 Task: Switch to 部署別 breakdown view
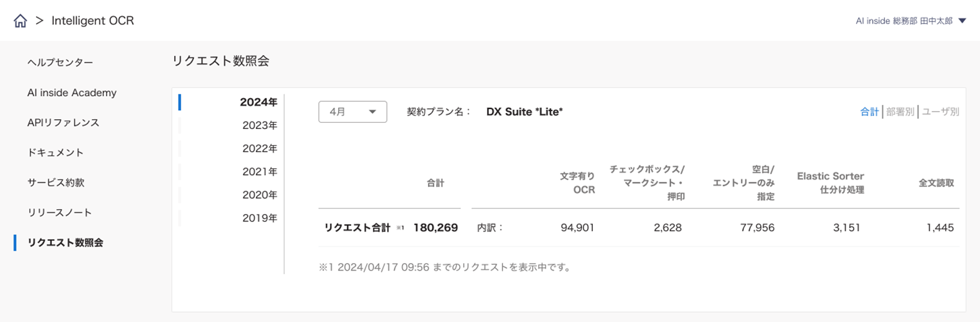[900, 112]
